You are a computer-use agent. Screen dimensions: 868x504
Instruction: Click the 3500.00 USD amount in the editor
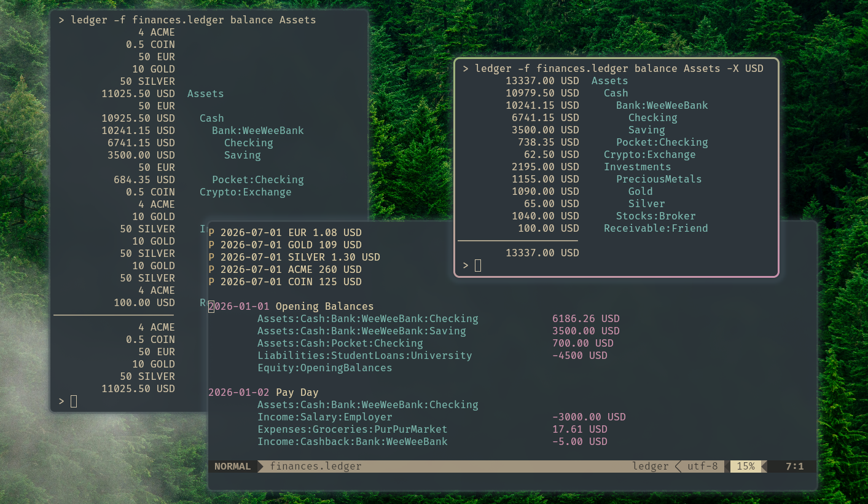[586, 331]
